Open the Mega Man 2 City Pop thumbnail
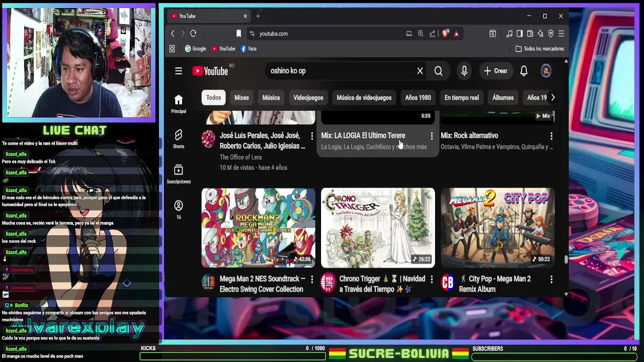The width and height of the screenshot is (644, 362). (x=498, y=228)
